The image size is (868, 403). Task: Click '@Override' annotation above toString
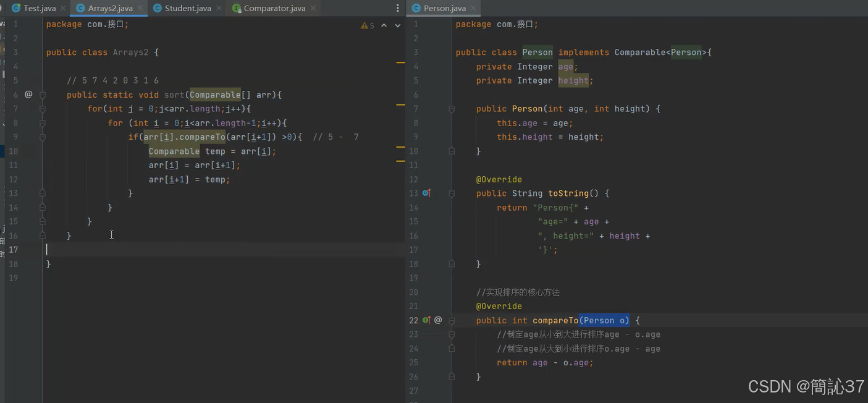499,180
